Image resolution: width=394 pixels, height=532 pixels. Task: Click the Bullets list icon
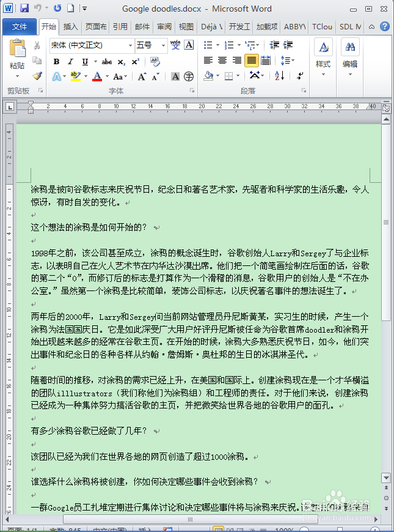208,45
